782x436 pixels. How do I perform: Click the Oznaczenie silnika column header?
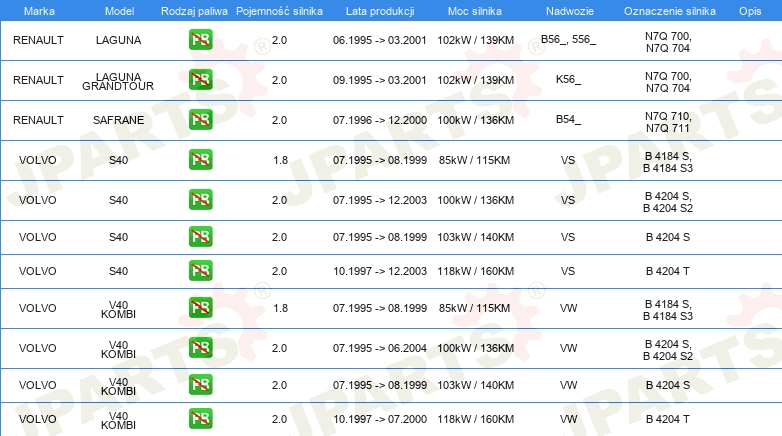(x=669, y=11)
